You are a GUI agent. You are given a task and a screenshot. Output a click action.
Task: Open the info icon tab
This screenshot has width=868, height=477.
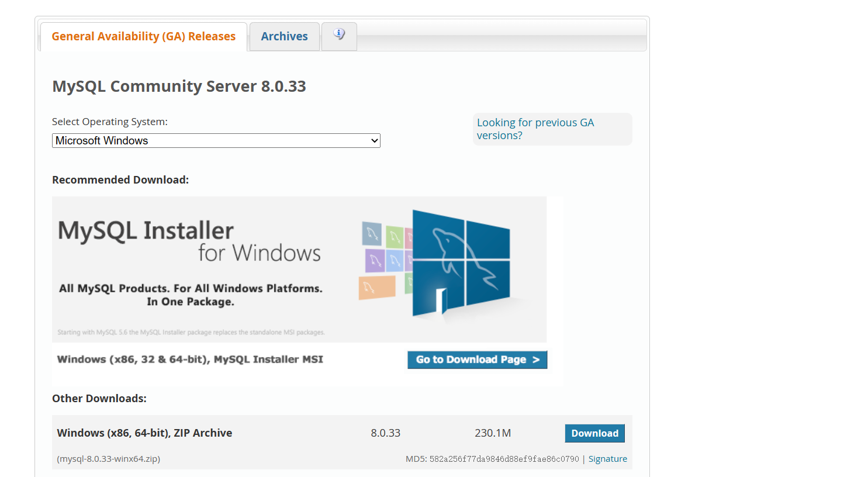coord(339,35)
